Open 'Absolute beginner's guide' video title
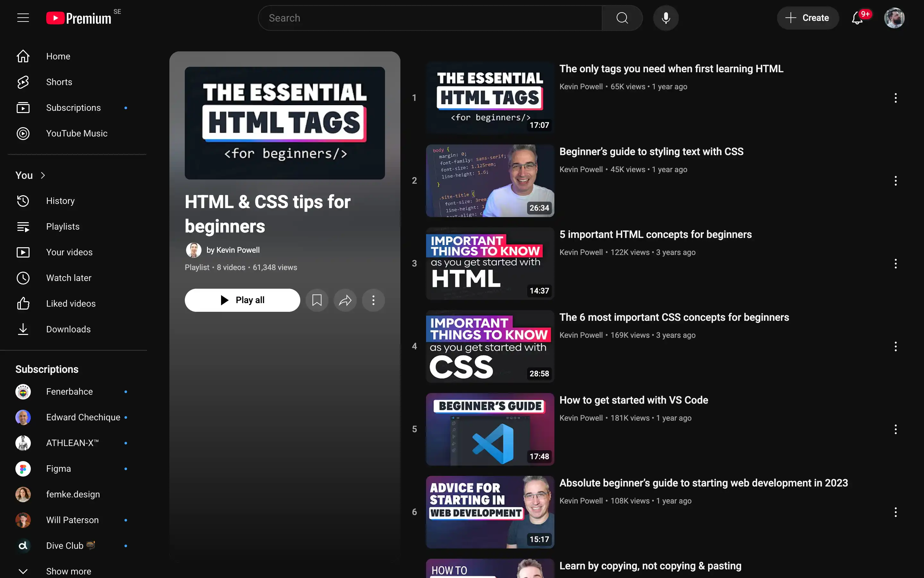 point(704,483)
